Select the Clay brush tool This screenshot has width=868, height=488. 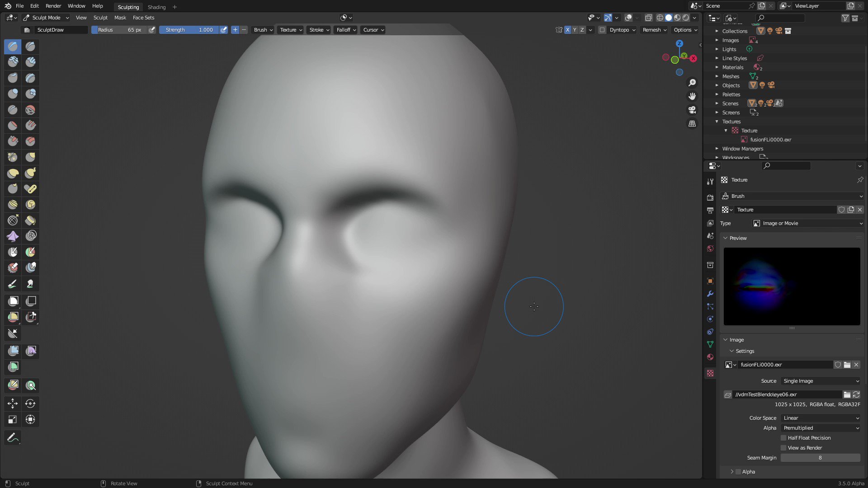[x=13, y=62]
